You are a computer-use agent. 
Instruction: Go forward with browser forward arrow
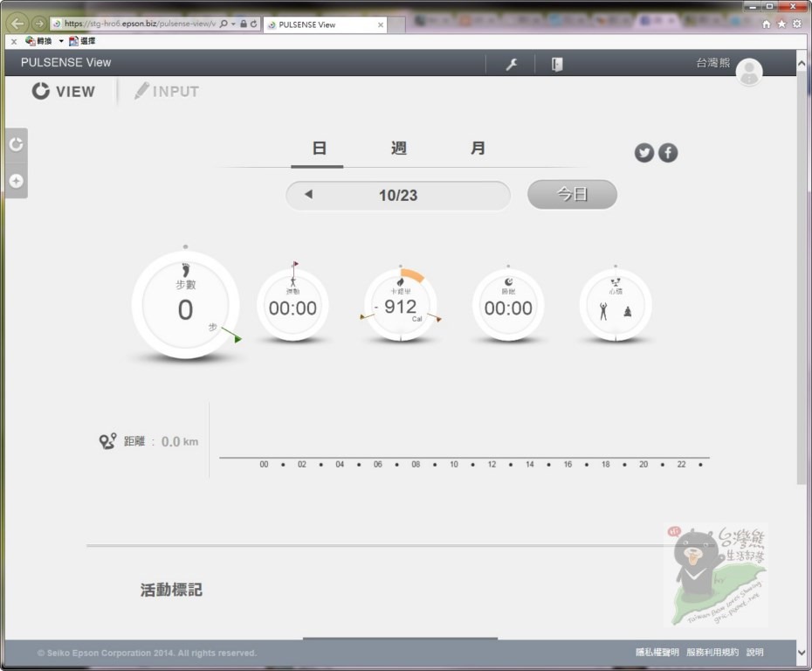pos(38,24)
